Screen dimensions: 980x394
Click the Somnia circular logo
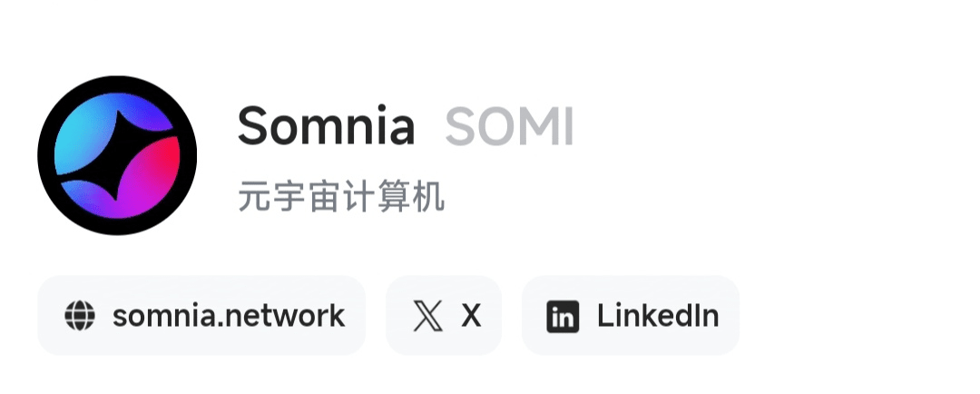(x=117, y=155)
